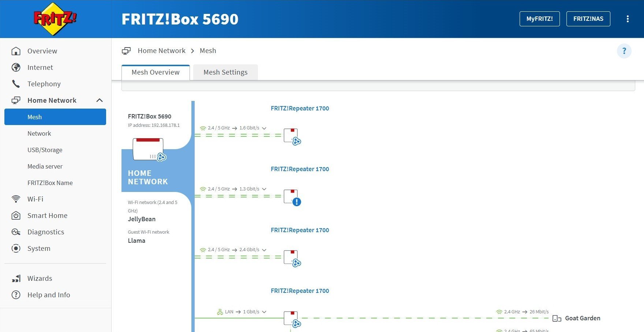
Task: Click Wi-Fi icon beside 1.3 Gbit/s connection
Action: point(203,189)
